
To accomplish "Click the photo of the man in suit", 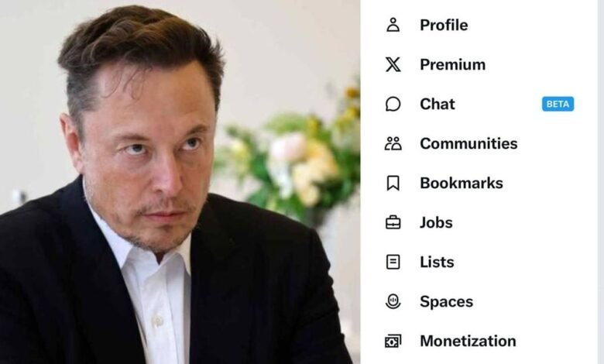I will pyautogui.click(x=180, y=182).
